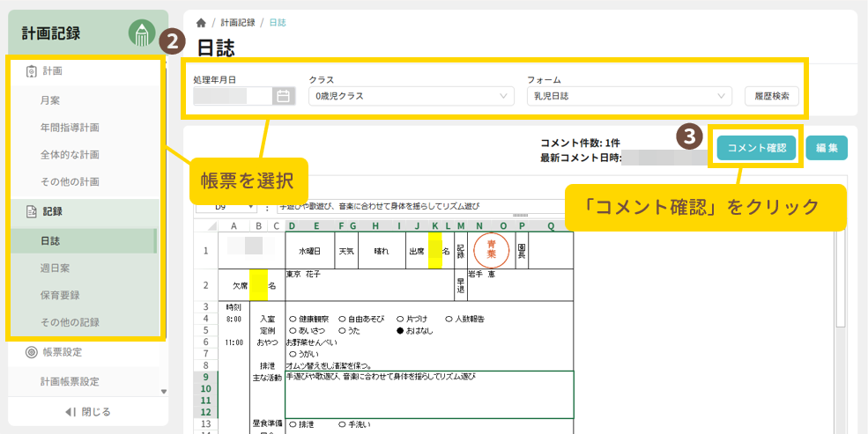Click the 帳票設定 gear icon

[x=31, y=352]
